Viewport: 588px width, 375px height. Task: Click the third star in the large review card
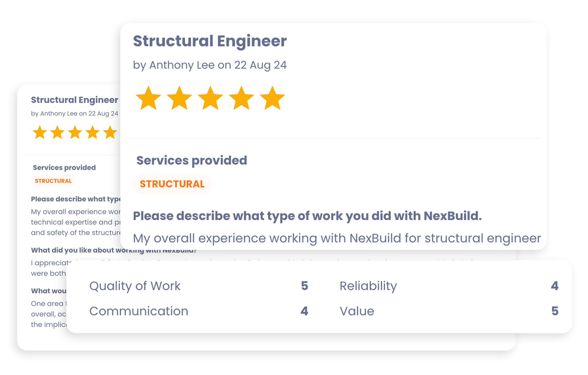click(x=210, y=98)
